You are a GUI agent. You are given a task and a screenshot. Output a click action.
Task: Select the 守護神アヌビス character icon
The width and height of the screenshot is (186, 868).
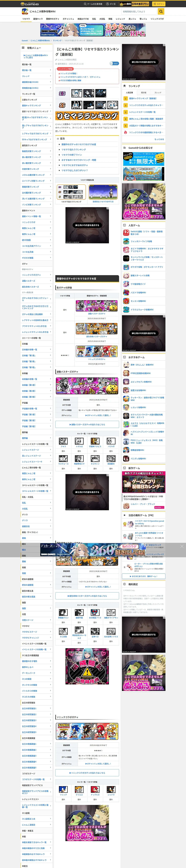pos(95,441)
